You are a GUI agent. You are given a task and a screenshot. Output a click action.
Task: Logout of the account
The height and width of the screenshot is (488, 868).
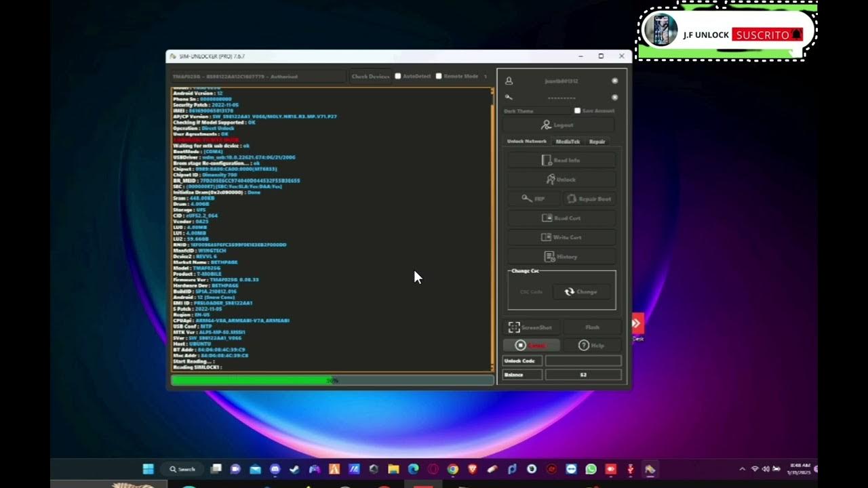559,125
